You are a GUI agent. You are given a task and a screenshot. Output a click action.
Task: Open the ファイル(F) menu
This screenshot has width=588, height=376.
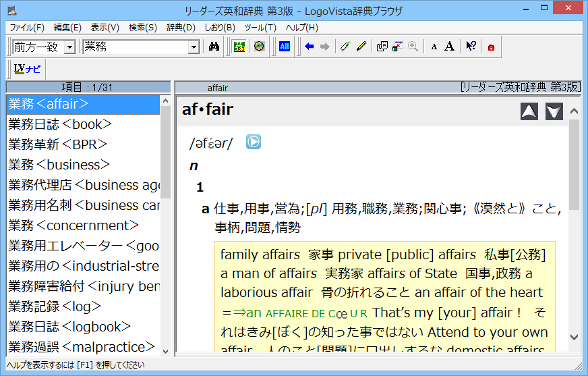pos(27,28)
